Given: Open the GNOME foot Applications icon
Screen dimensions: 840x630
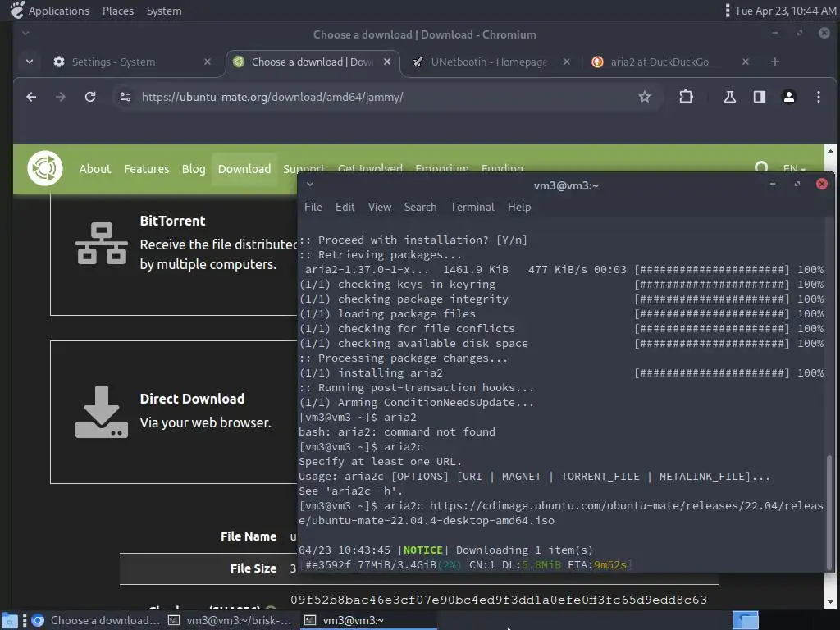Looking at the screenshot, I should click(17, 10).
